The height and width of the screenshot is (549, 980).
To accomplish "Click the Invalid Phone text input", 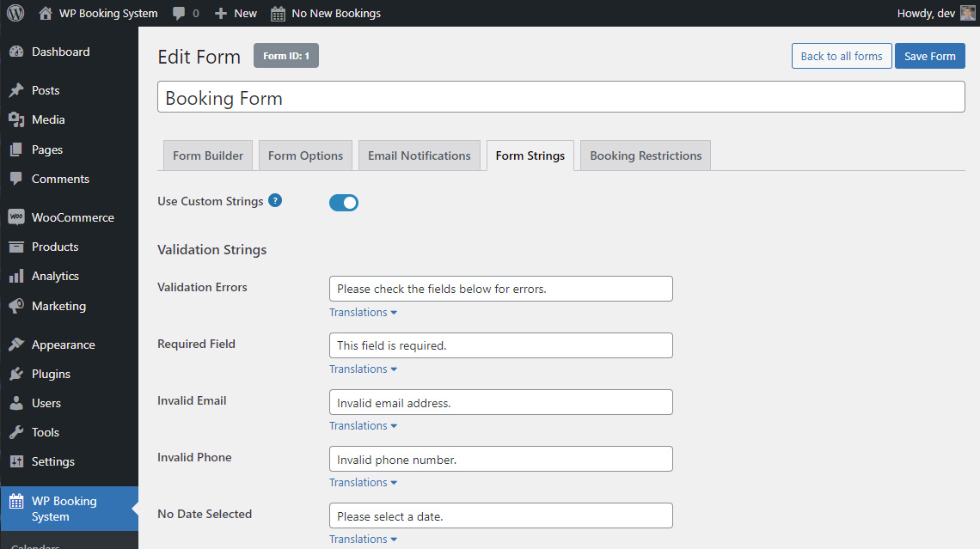I will click(x=501, y=459).
